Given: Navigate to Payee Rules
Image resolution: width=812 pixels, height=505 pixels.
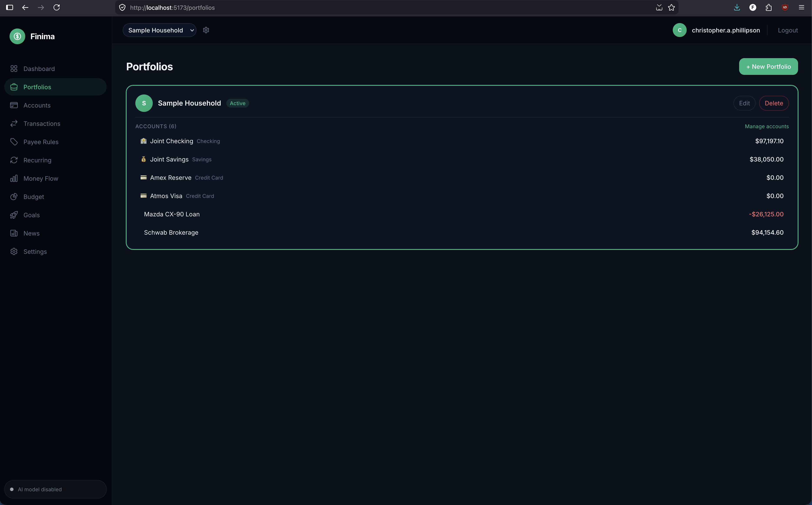Looking at the screenshot, I should pyautogui.click(x=55, y=142).
